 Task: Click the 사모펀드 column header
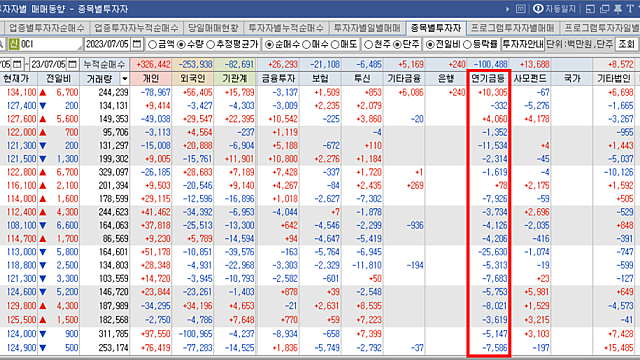[x=530, y=78]
